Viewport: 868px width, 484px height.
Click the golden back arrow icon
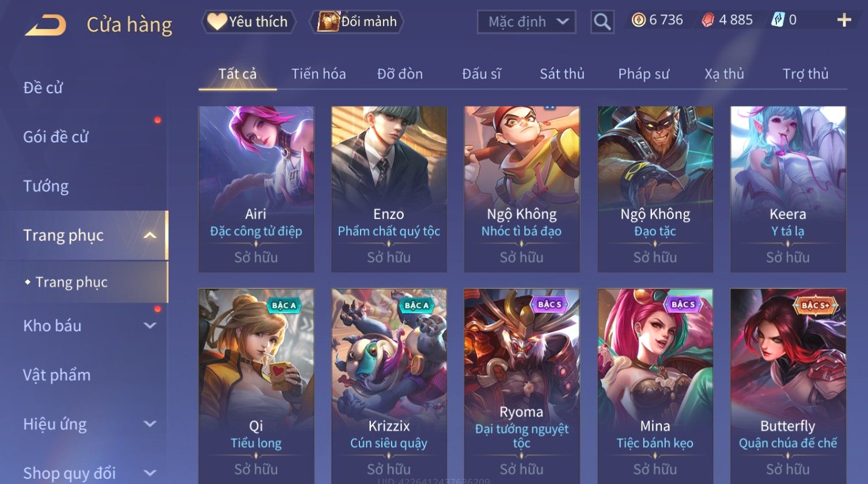pos(46,25)
